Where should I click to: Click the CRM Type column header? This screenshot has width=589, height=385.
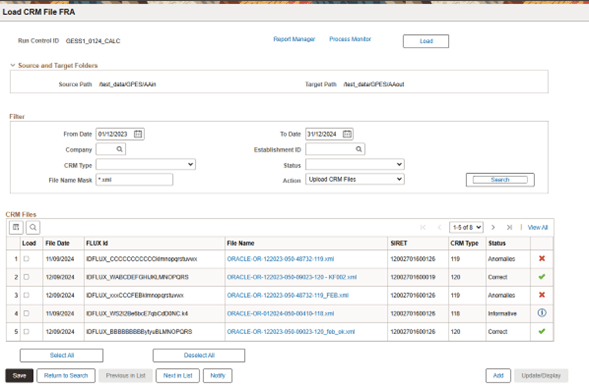[464, 243]
